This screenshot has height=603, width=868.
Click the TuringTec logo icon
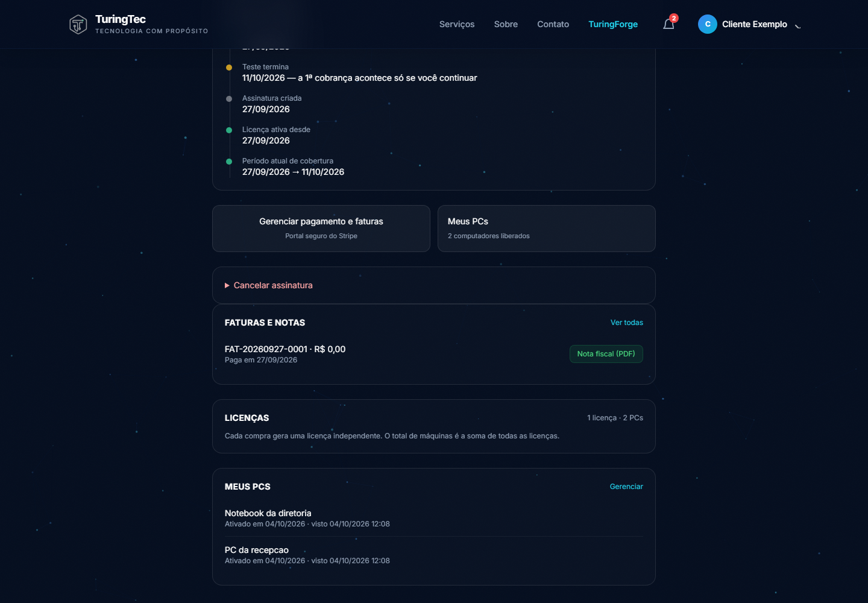78,24
